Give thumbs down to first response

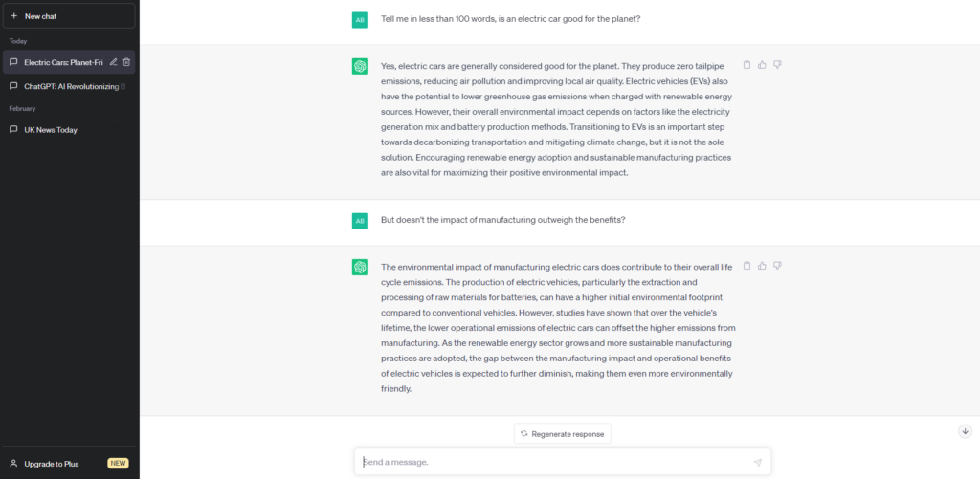click(777, 64)
